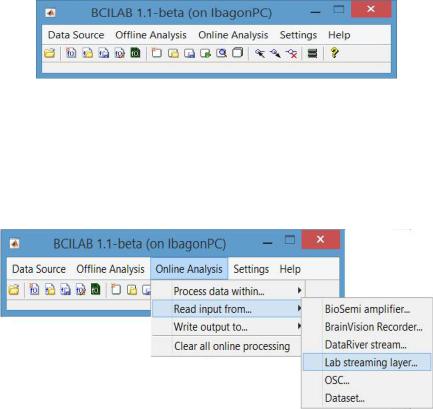Click the blank new model page icon in the lower window

[116, 289]
